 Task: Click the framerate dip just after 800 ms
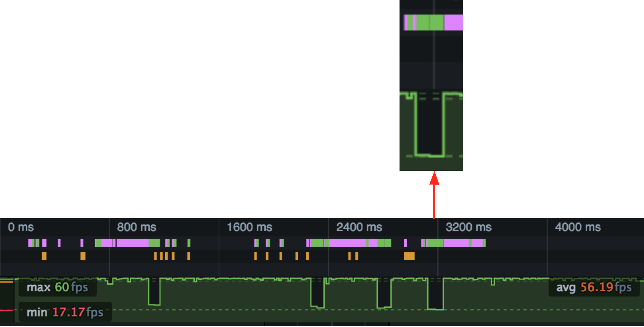click(x=154, y=292)
